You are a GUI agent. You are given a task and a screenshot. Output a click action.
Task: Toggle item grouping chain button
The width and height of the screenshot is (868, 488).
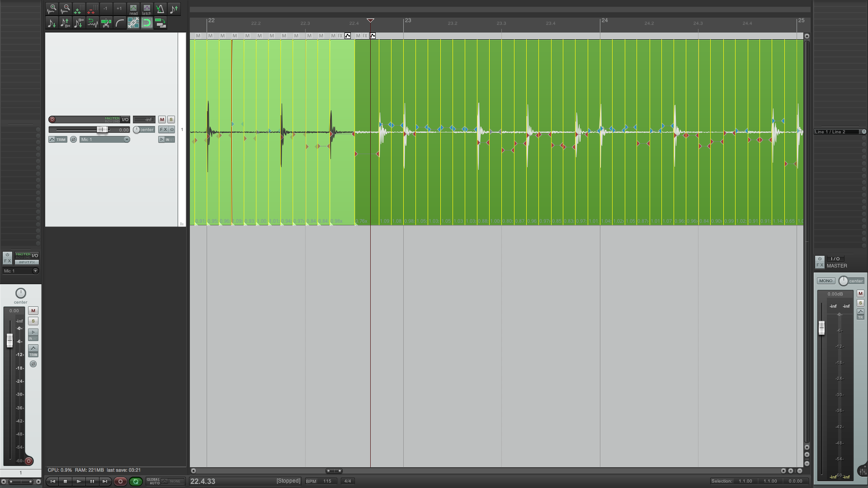coord(133,23)
